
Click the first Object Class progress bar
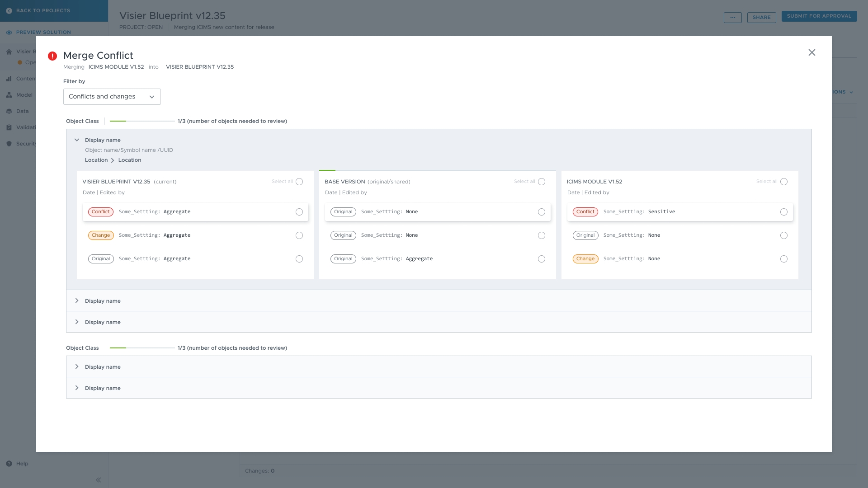(142, 121)
